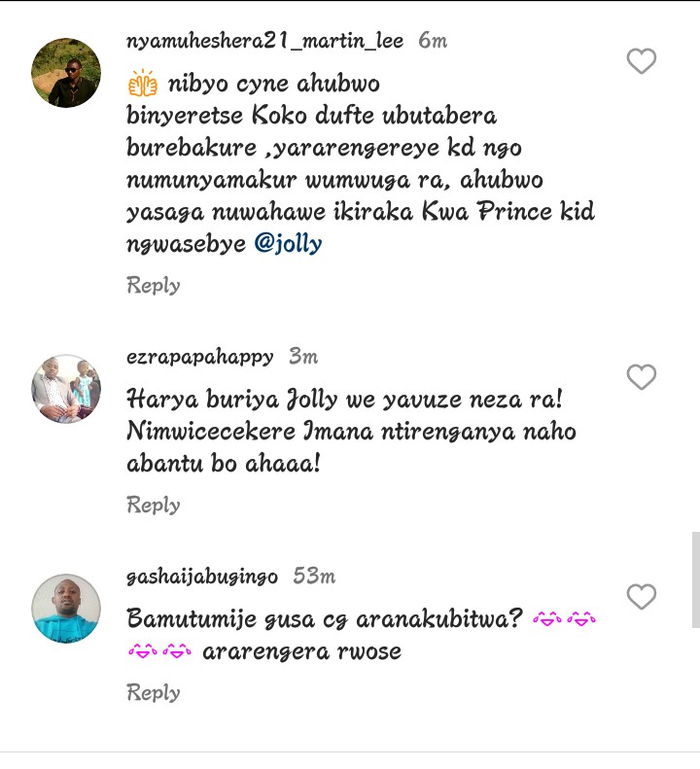Image resolution: width=700 pixels, height=769 pixels.
Task: Tap the heart beside ezrapapahappy's comment
Action: 641,376
